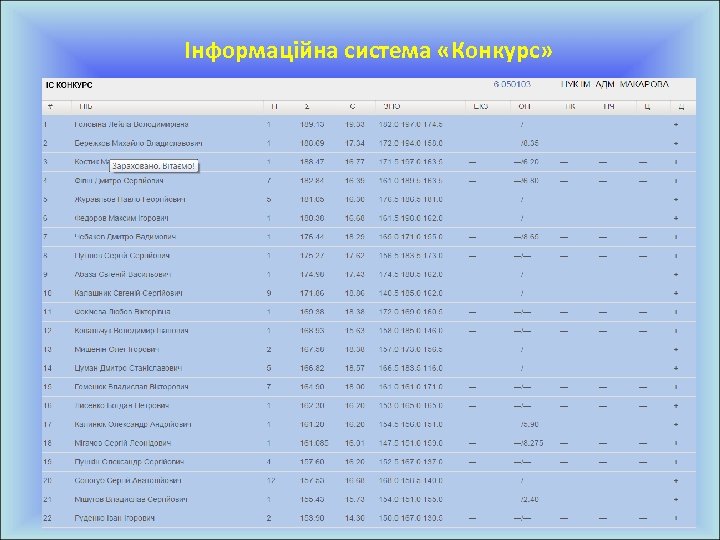The image size is (720, 540).
Task: Click the Ц dash in row 19
Action: (x=642, y=462)
